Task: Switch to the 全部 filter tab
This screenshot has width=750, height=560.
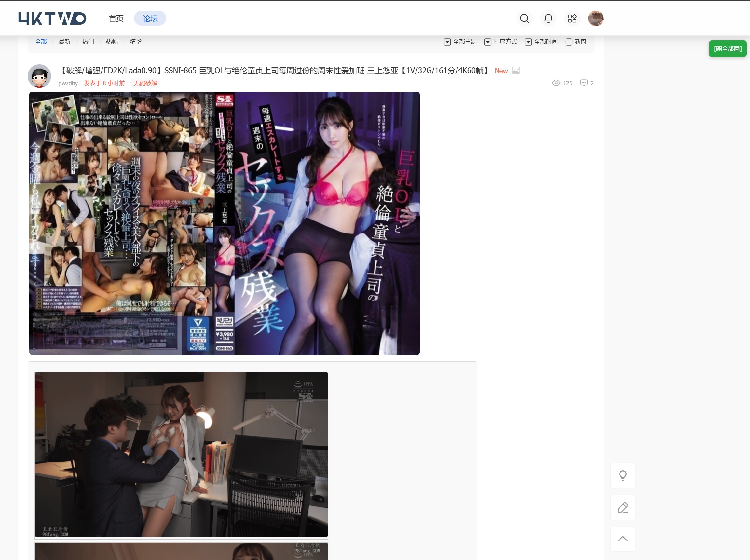Action: pos(41,42)
